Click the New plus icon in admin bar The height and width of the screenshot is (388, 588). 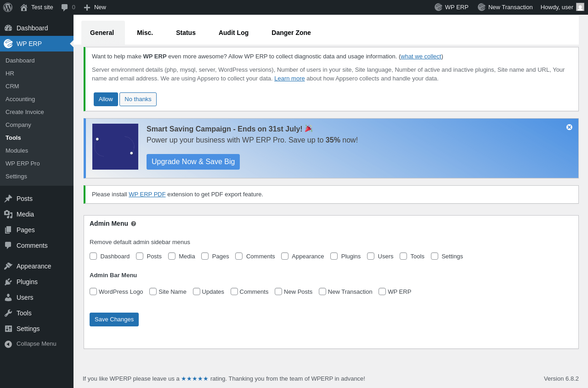pos(87,7)
